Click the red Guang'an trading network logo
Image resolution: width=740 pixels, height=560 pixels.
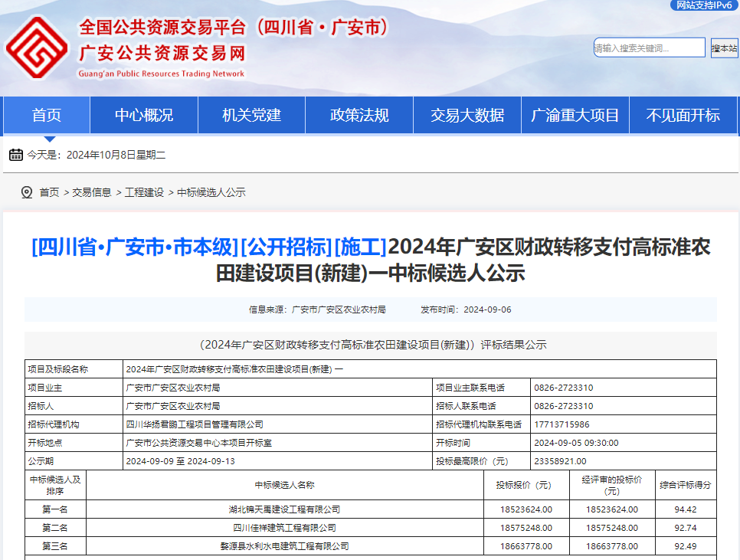coord(37,47)
